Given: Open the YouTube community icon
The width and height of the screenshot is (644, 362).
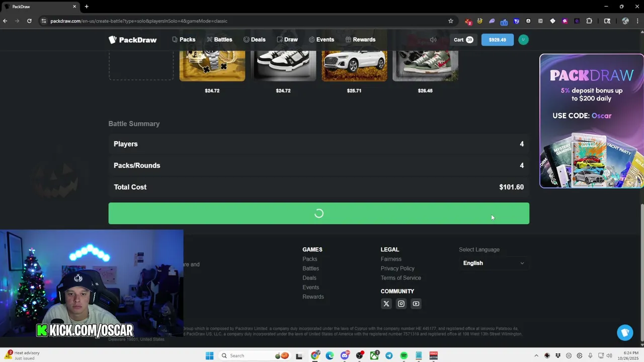Looking at the screenshot, I should 416,304.
